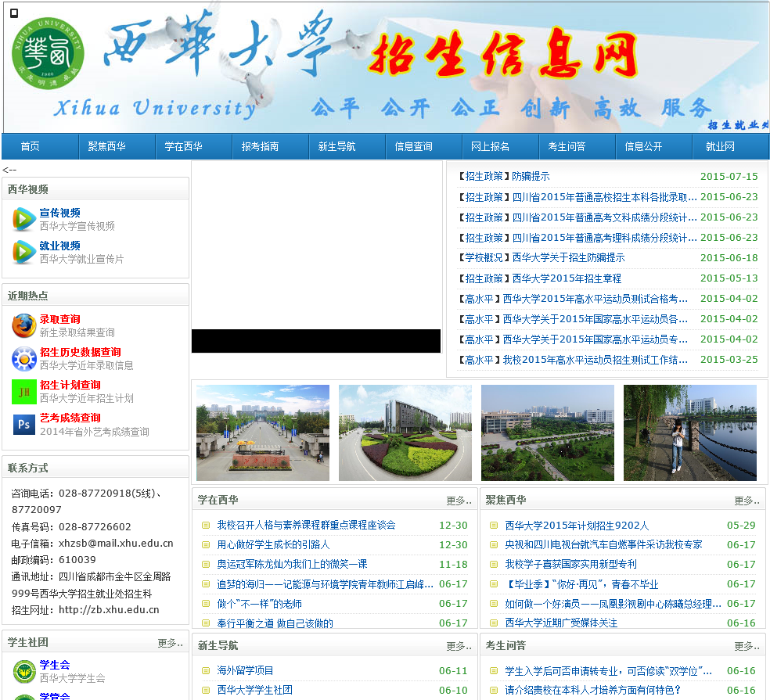Open the 聚焦西华 navigation menu item

(106, 146)
